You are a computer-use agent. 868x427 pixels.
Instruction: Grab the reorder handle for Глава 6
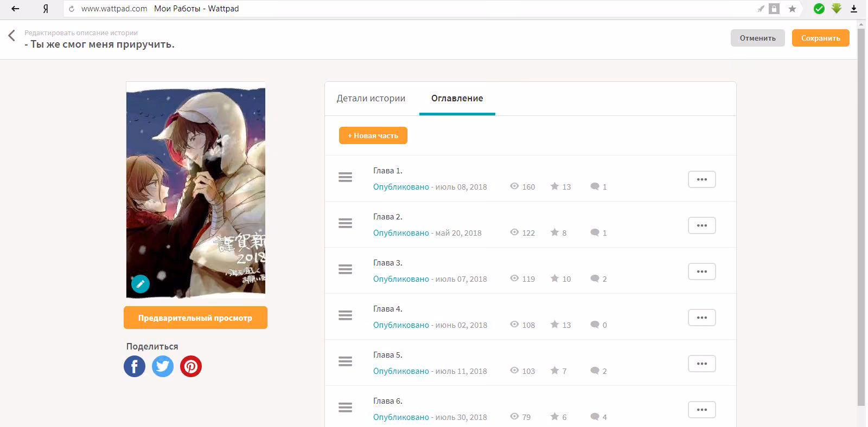pos(346,407)
